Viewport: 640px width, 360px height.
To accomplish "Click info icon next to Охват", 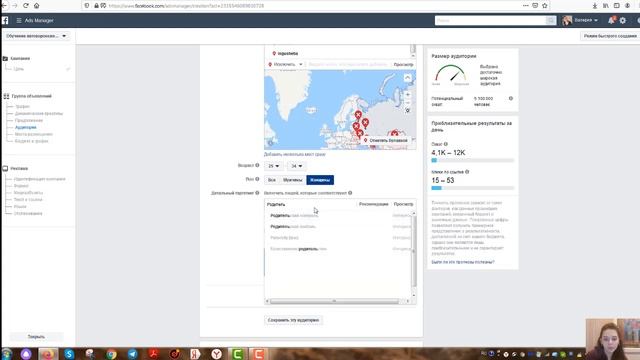I will [x=446, y=144].
